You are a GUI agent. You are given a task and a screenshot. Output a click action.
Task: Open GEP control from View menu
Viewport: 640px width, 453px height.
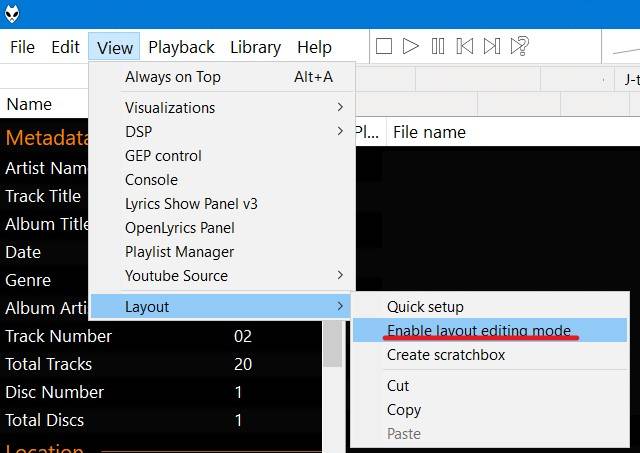click(222, 156)
